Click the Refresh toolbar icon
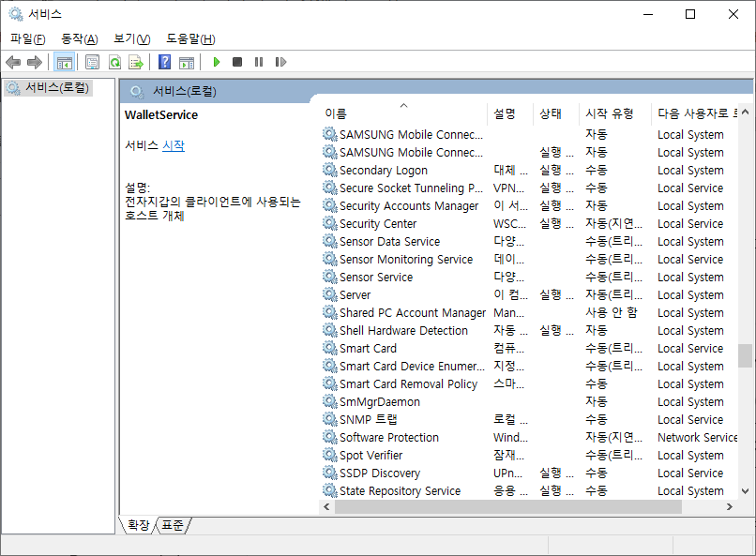The height and width of the screenshot is (556, 756). [114, 62]
